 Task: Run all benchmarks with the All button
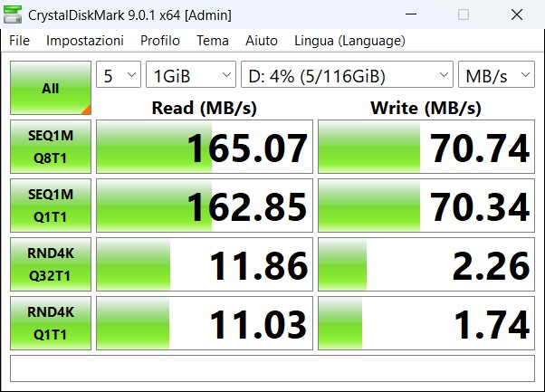[51, 88]
